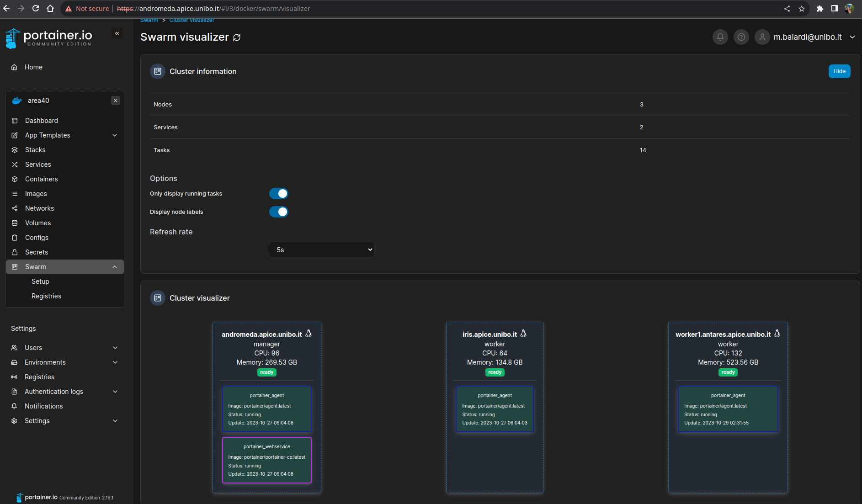Select the portainer_webservice task card
This screenshot has width=862, height=504.
267,460
